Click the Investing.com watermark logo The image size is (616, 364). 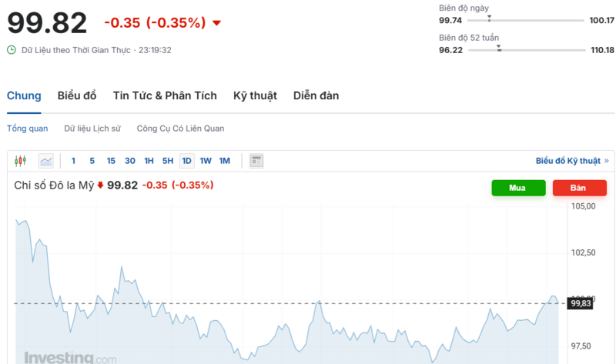click(70, 358)
